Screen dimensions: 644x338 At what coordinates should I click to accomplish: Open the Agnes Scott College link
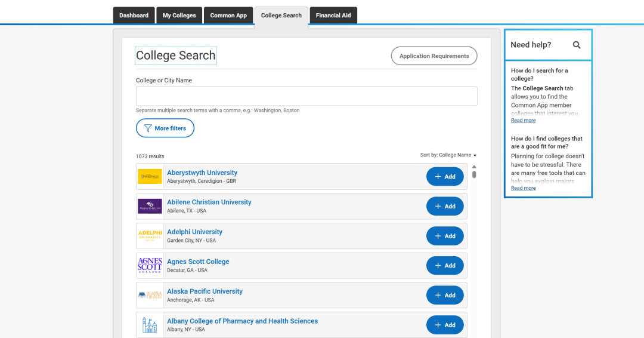(198, 262)
